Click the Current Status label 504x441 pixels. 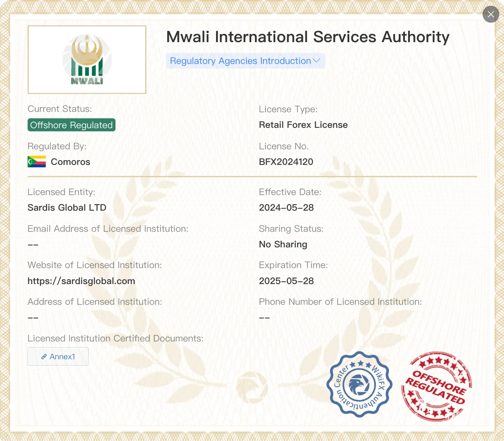point(60,109)
